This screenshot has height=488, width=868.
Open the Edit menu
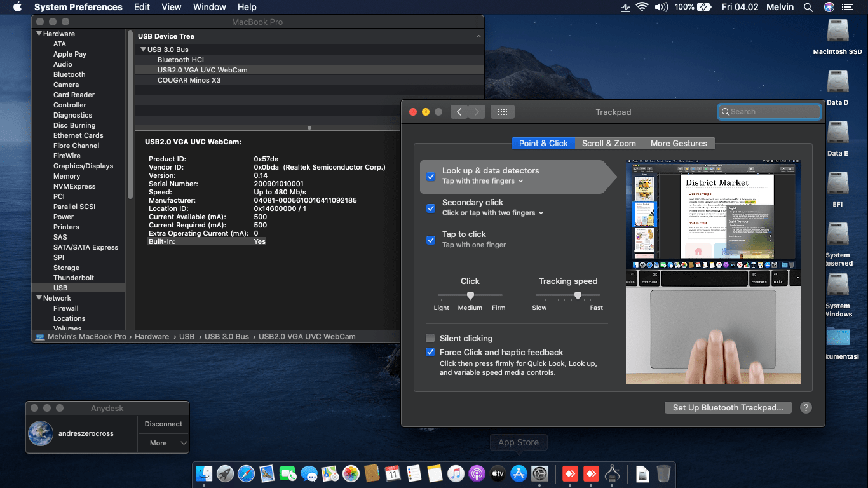pos(142,7)
